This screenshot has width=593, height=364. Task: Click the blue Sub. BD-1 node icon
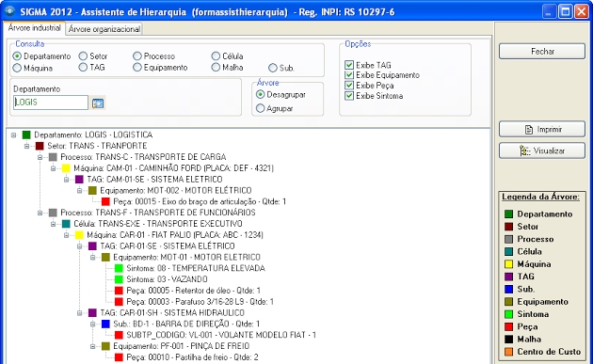105,324
